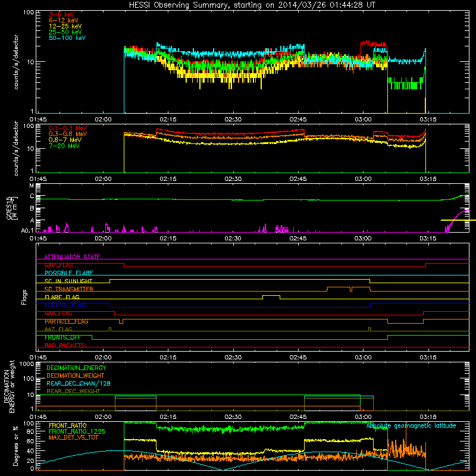Select the 6-12 keV legend label
The width and height of the screenshot is (476, 476).
(64, 20)
